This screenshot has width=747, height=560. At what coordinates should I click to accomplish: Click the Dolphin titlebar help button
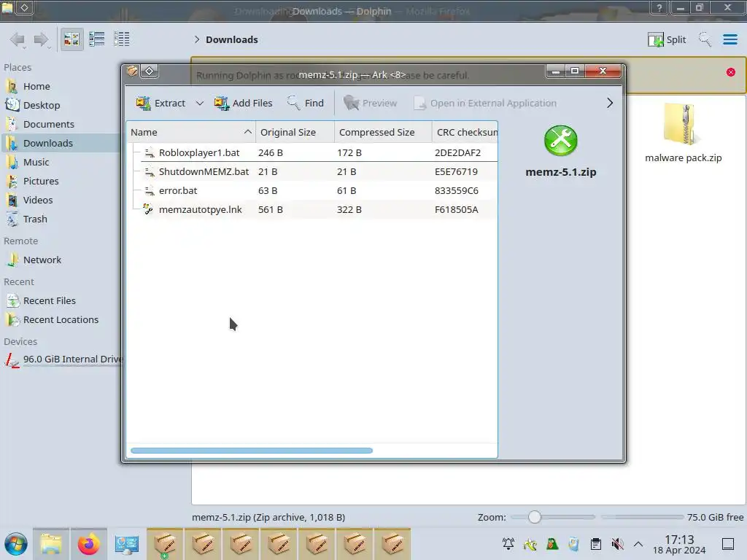(659, 7)
